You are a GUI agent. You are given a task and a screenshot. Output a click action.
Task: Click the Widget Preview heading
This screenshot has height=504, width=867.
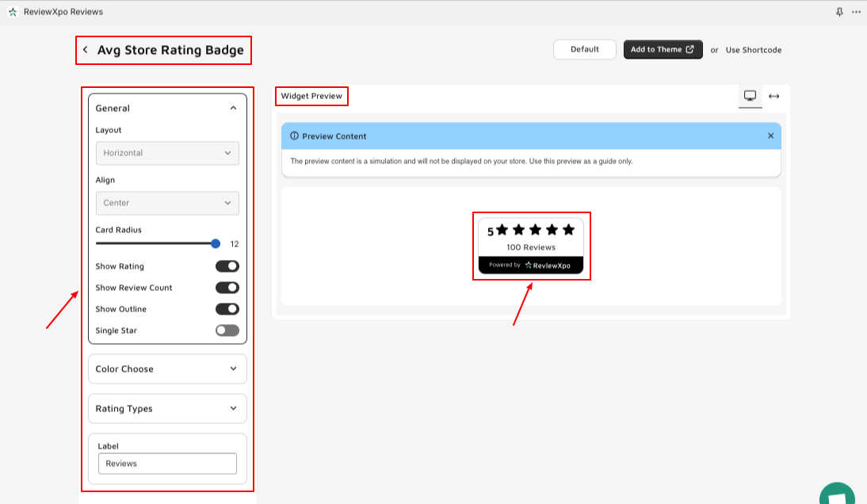pyautogui.click(x=311, y=96)
